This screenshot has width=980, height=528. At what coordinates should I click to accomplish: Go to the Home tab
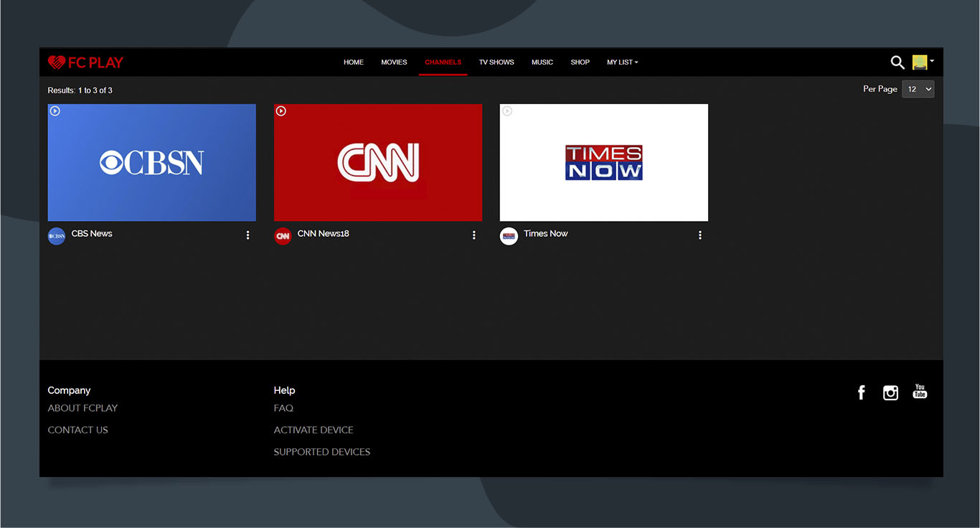354,62
